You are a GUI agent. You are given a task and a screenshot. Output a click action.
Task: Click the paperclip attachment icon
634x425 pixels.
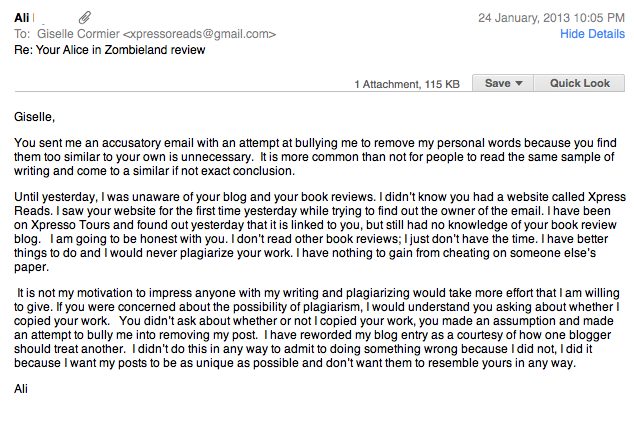85,17
